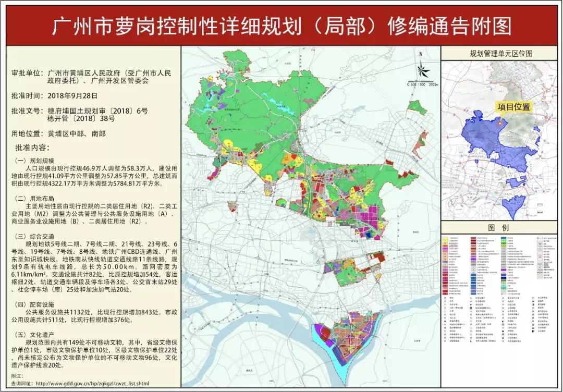Click the 规划管理单元区位图 heading
This screenshot has width=563, height=392.
click(x=501, y=54)
